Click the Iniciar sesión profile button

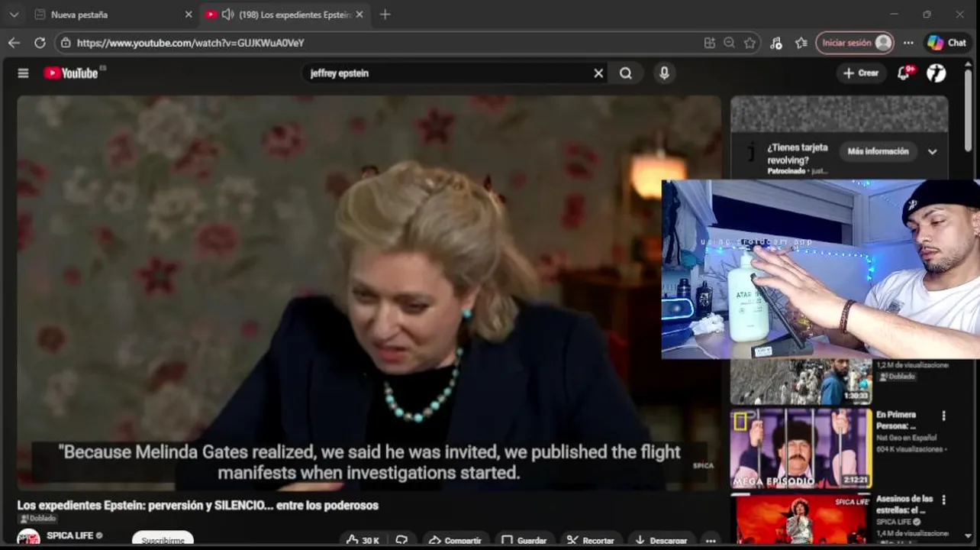click(855, 43)
